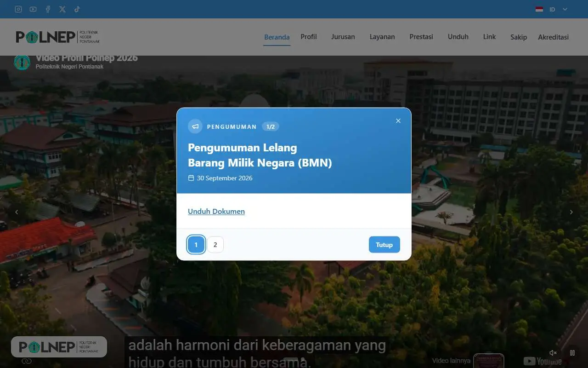Image resolution: width=588 pixels, height=368 pixels.
Task: Click the Tutup button
Action: pyautogui.click(x=384, y=245)
